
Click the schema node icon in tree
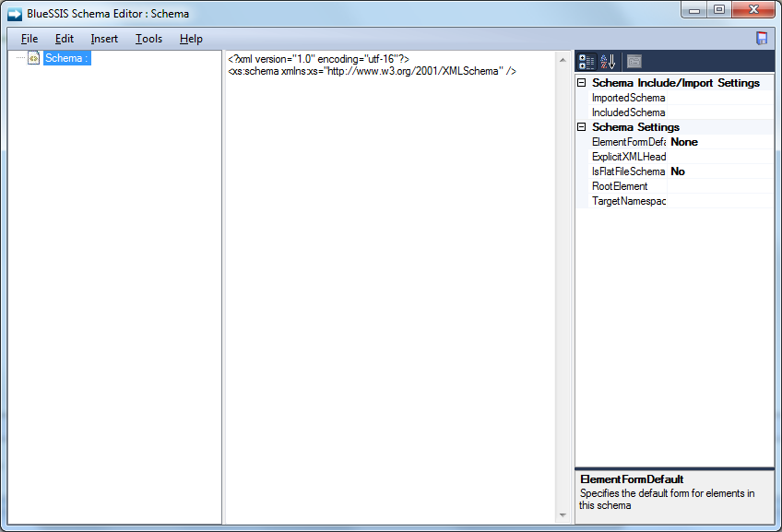[x=33, y=58]
